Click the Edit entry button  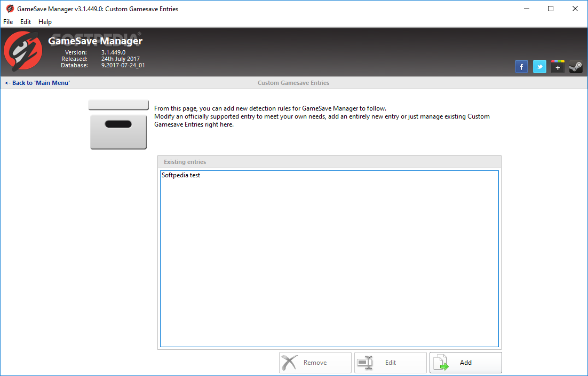391,363
